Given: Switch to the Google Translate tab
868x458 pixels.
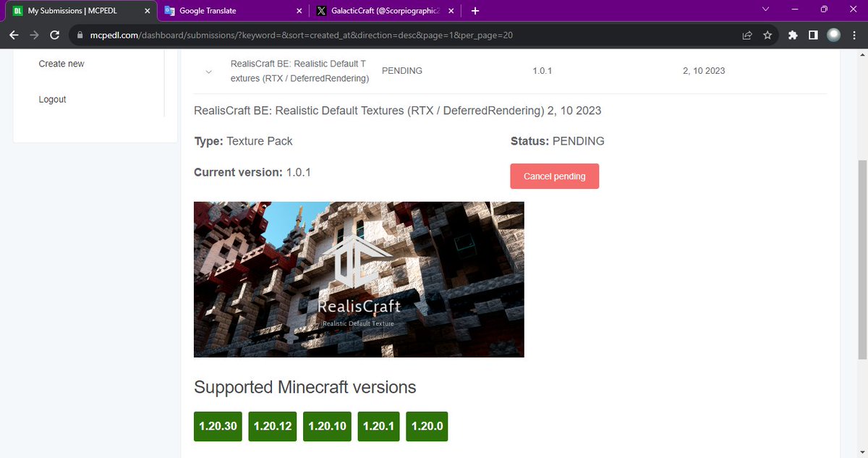Looking at the screenshot, I should (233, 11).
